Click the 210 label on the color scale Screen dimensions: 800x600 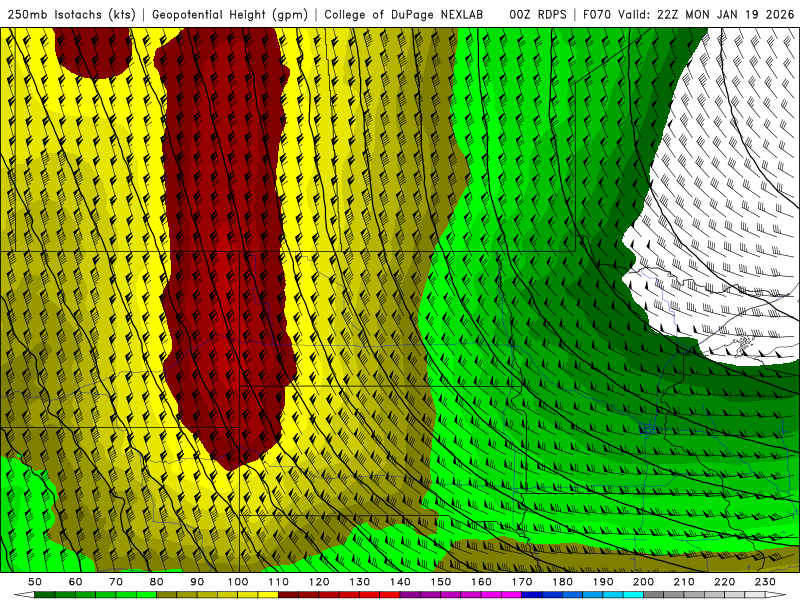(684, 582)
